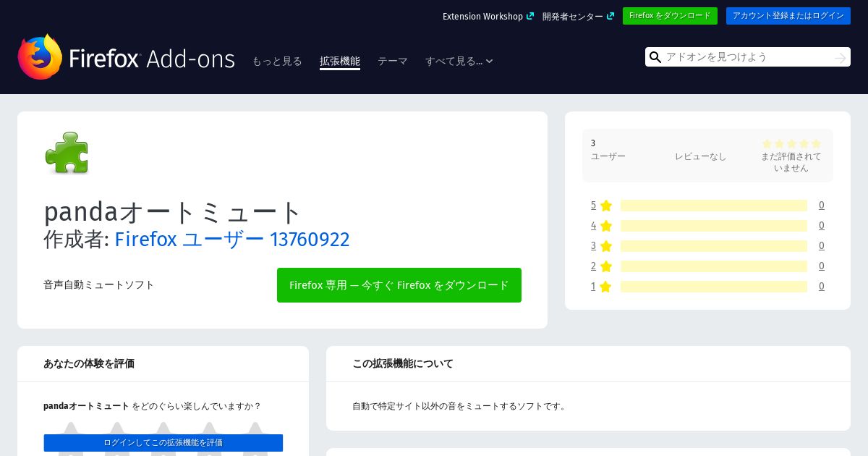
Task: Click the 3 ユーザー count text
Action: (608, 150)
